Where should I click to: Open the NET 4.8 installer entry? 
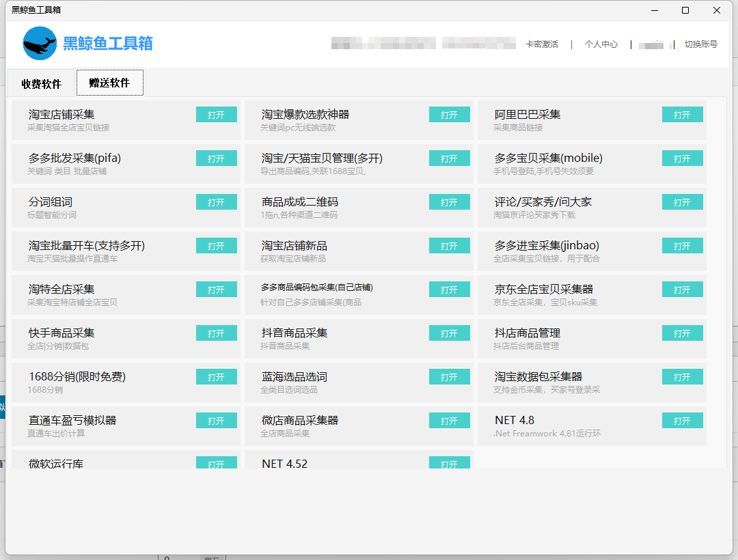pos(682,421)
